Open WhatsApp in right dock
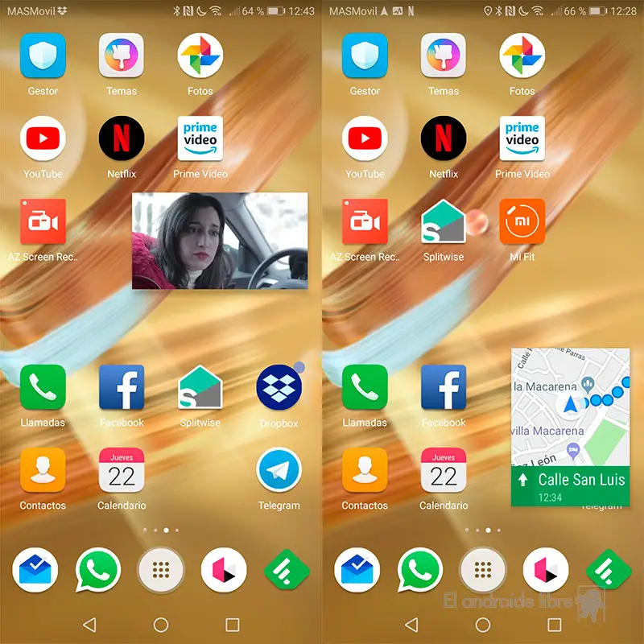 pos(419,570)
